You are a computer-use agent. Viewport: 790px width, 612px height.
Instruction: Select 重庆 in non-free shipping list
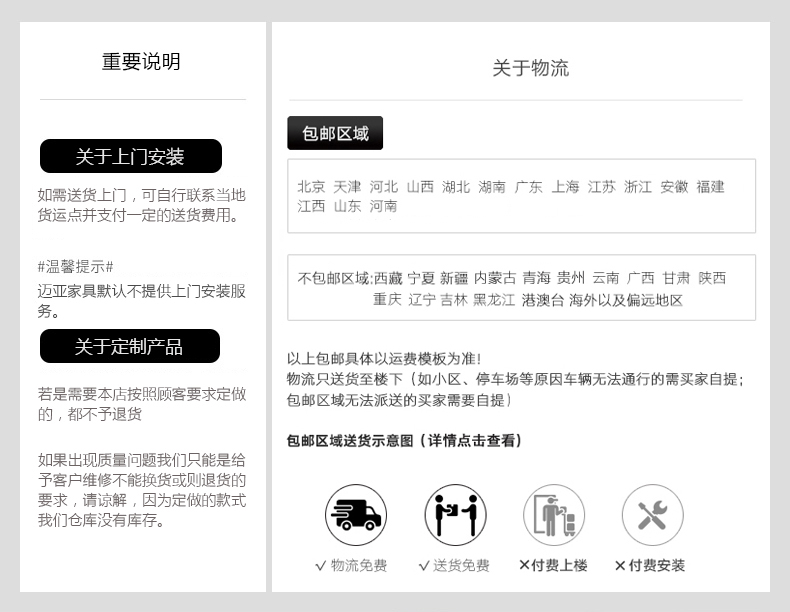[387, 300]
